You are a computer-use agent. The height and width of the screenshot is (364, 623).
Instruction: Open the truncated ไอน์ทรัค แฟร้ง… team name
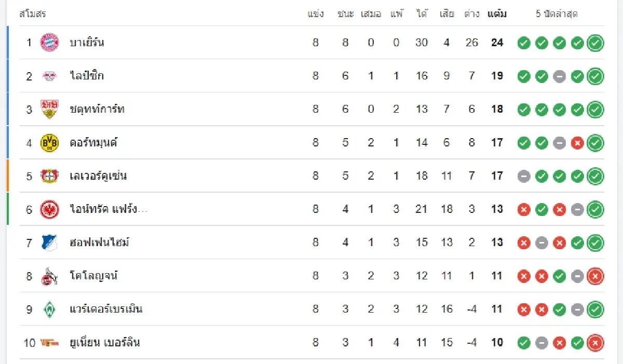[x=109, y=209]
